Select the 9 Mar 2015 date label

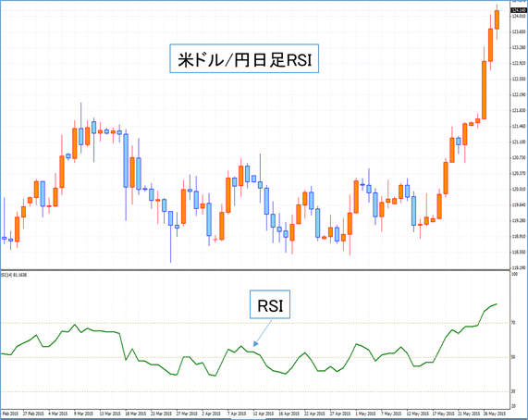(83, 414)
